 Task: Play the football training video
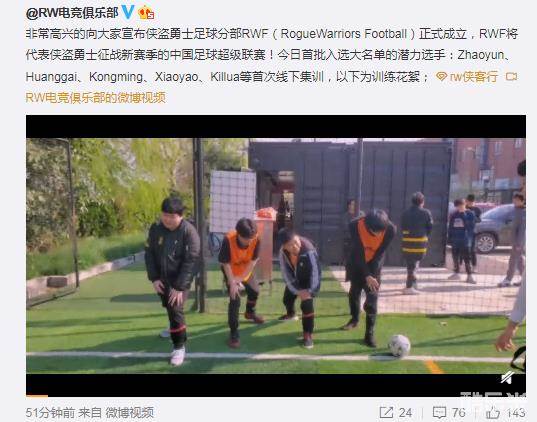coord(276,256)
